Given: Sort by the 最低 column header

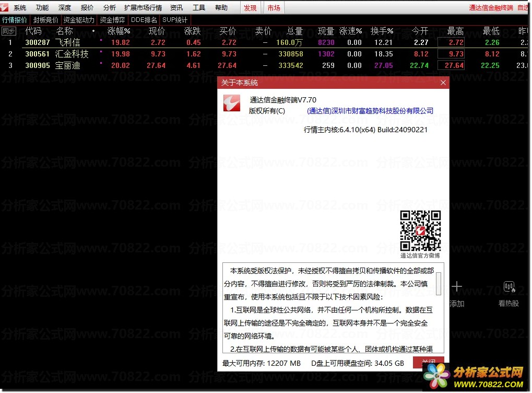Looking at the screenshot, I should pos(491,31).
